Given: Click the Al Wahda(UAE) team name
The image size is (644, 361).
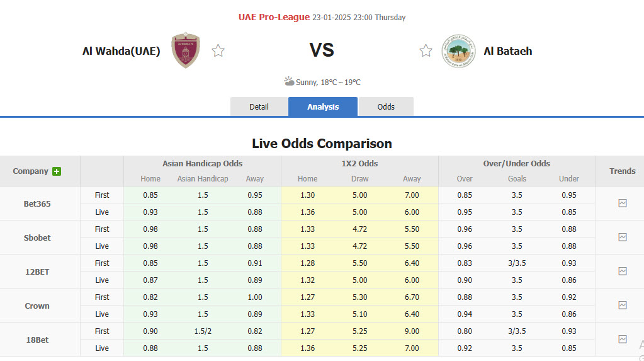Looking at the screenshot, I should tap(121, 51).
